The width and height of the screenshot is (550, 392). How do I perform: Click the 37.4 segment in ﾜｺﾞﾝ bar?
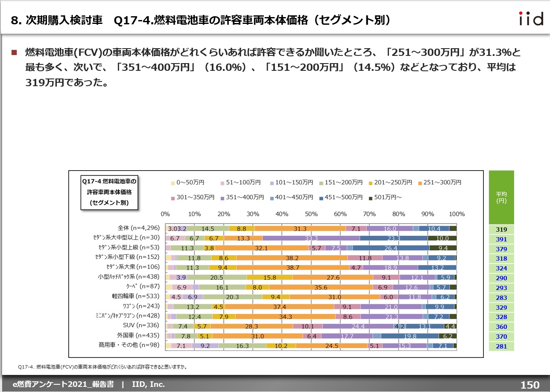(x=280, y=306)
